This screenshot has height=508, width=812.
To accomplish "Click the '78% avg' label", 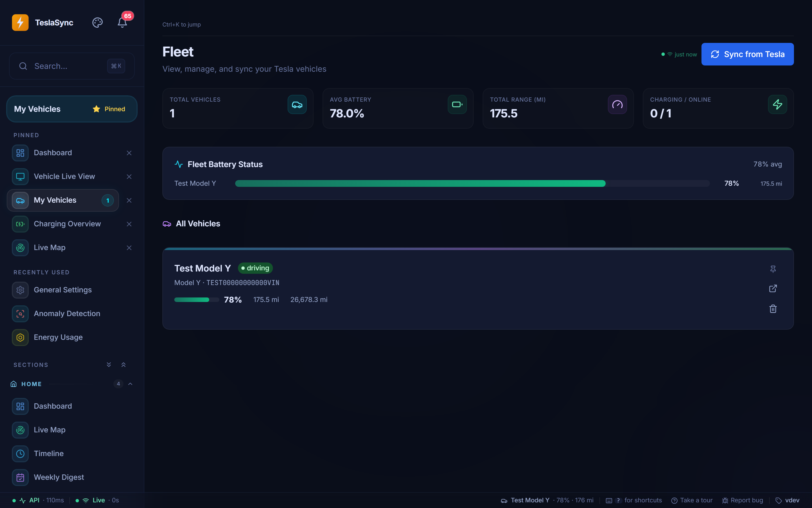I will point(767,164).
